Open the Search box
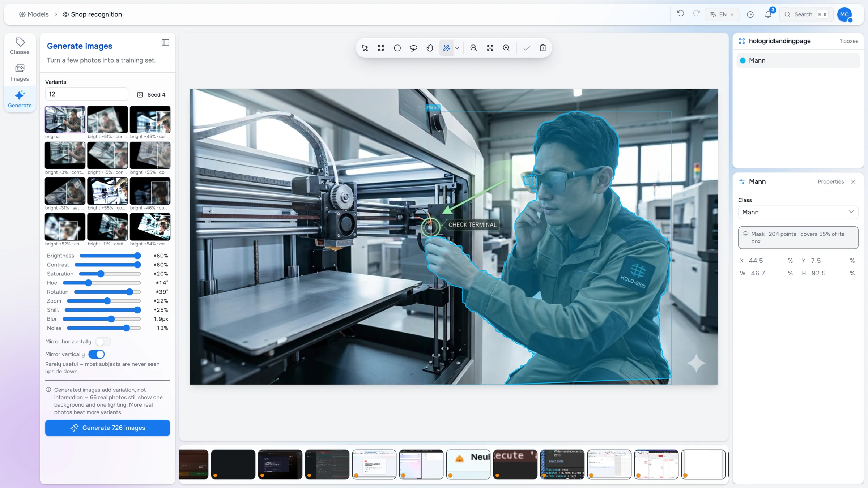868x488 pixels. pos(806,14)
